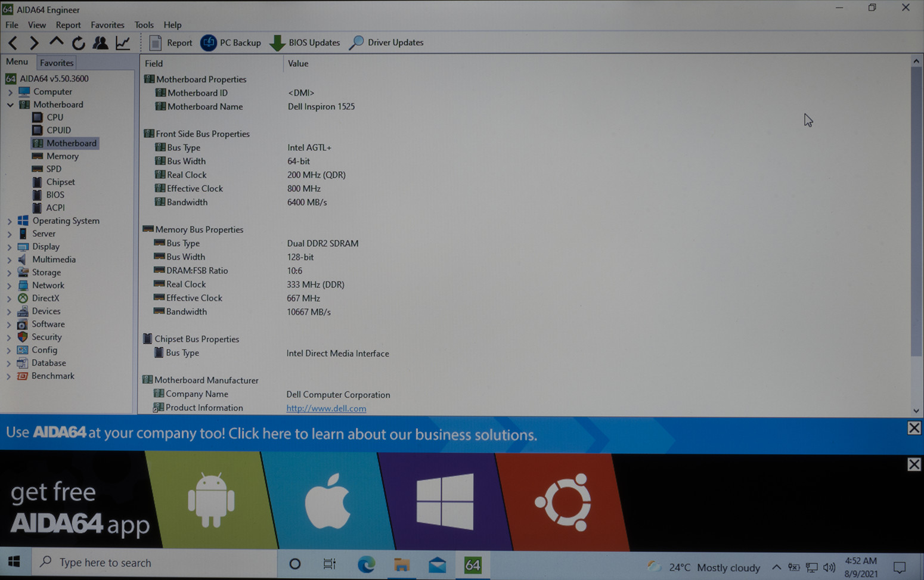Open the CPU page under Motherboard
The height and width of the screenshot is (580, 924).
click(x=54, y=117)
